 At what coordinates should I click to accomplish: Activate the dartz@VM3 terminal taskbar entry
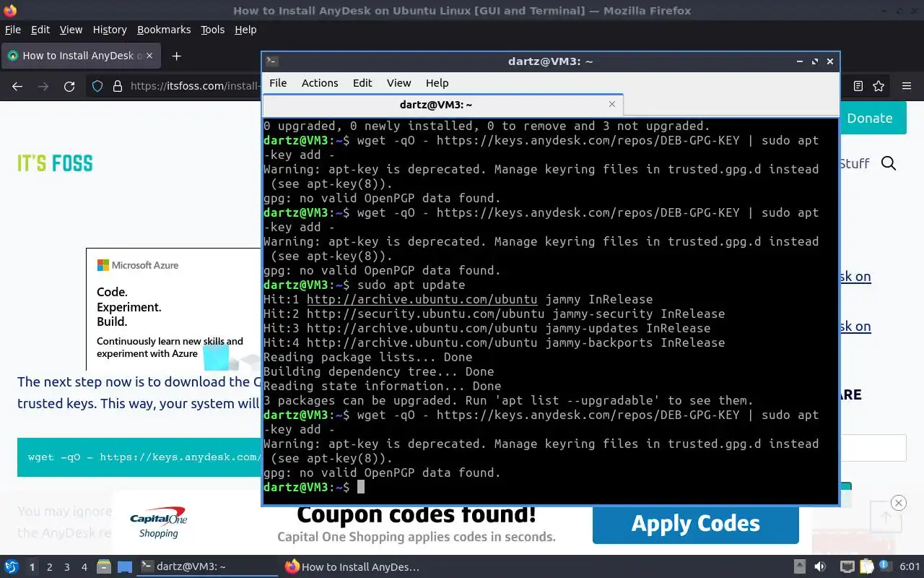pos(207,566)
